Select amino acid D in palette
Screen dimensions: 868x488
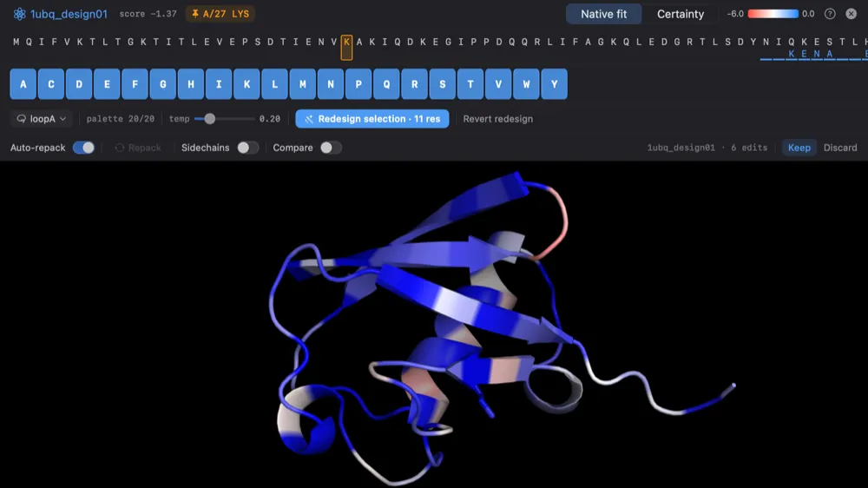tap(79, 84)
